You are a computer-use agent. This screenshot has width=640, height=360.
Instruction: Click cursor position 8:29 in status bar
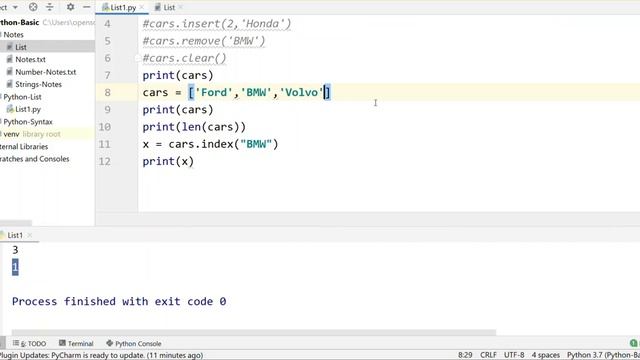[x=465, y=355]
